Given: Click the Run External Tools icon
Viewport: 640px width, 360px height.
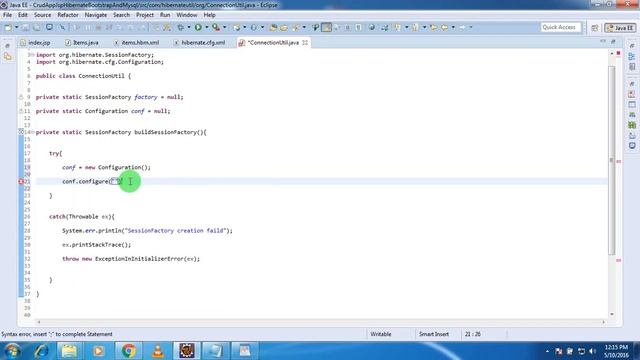Looking at the screenshot, I should click(x=216, y=27).
